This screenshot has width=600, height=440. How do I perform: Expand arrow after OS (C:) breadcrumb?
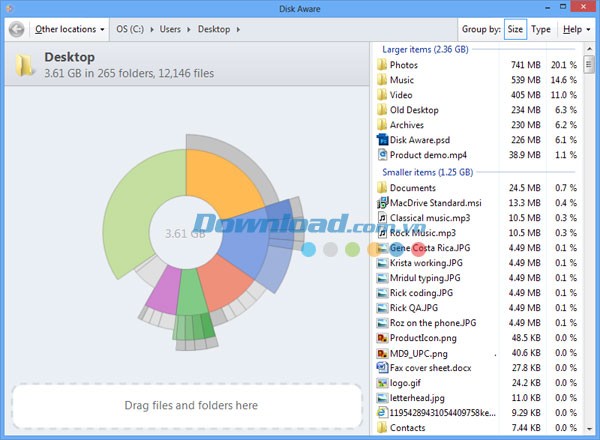tap(152, 29)
